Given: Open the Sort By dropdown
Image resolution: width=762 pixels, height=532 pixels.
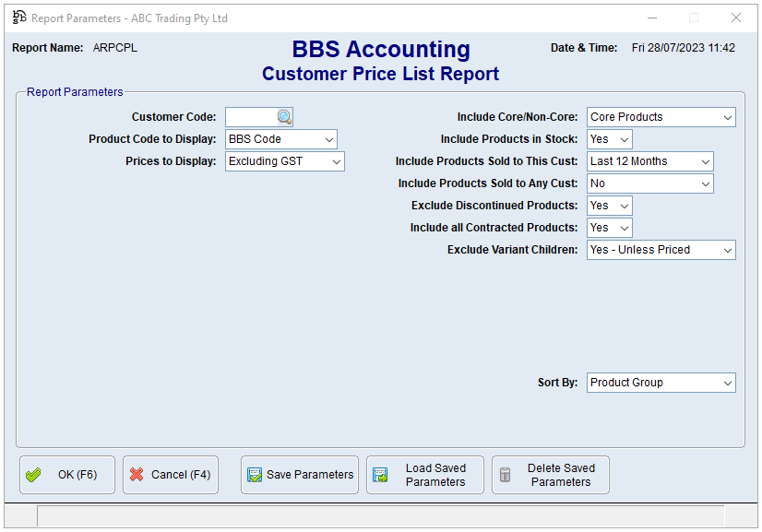Looking at the screenshot, I should click(x=727, y=383).
